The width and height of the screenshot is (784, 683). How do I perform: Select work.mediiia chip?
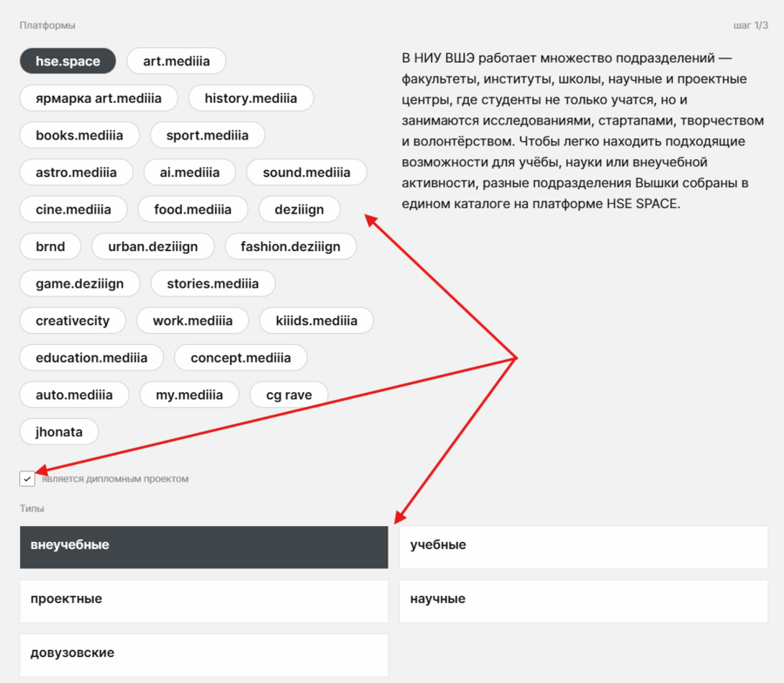[x=193, y=320]
